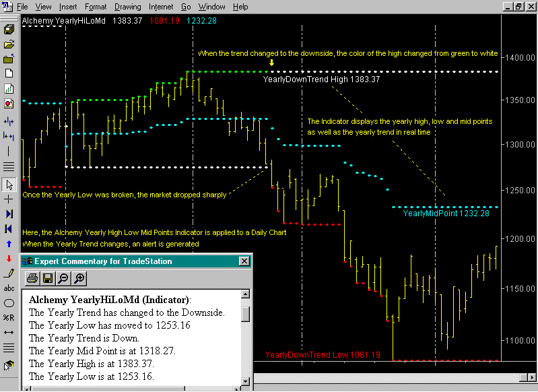Click the YearlyMidPoint 1232.28 label
Image resolution: width=538 pixels, height=392 pixels.
tap(446, 214)
